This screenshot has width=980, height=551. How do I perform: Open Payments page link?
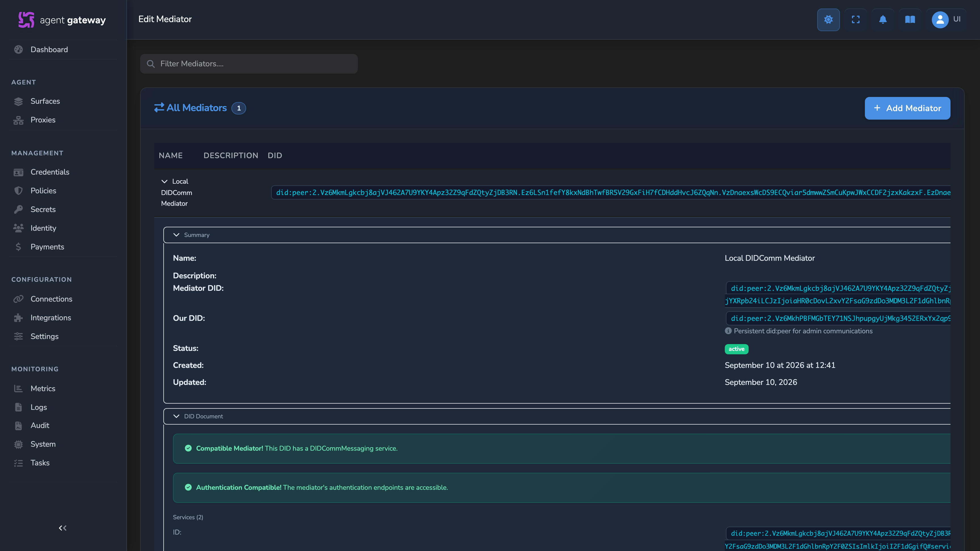(47, 247)
